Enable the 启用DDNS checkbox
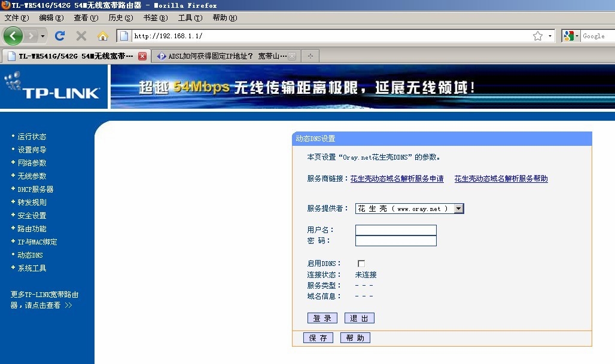This screenshot has height=364, width=615. [361, 264]
